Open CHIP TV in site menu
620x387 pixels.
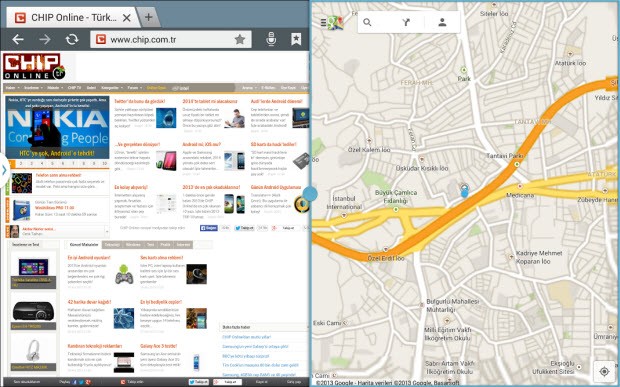[x=74, y=88]
